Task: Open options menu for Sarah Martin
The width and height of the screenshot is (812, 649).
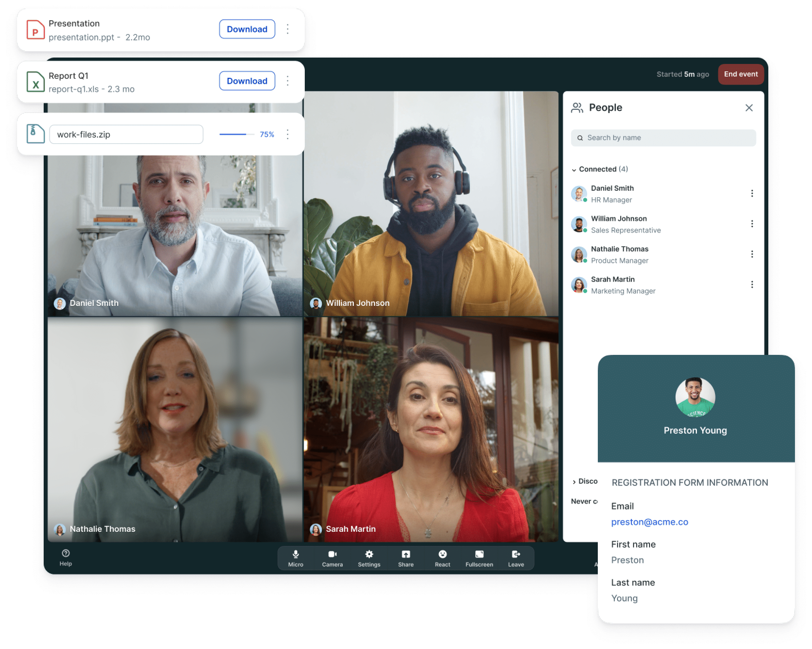Action: coord(752,285)
